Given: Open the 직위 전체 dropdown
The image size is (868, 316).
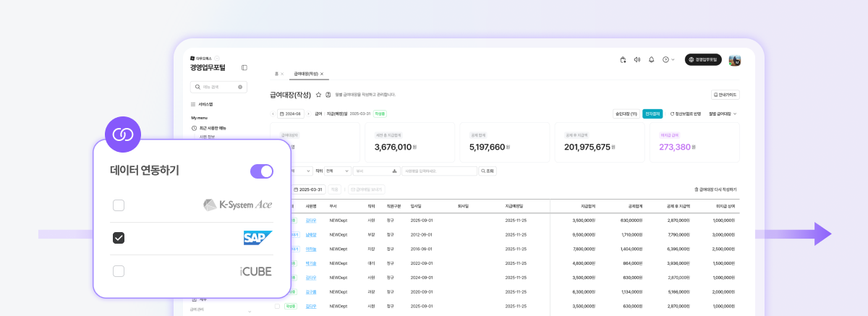Looking at the screenshot, I should [339, 171].
